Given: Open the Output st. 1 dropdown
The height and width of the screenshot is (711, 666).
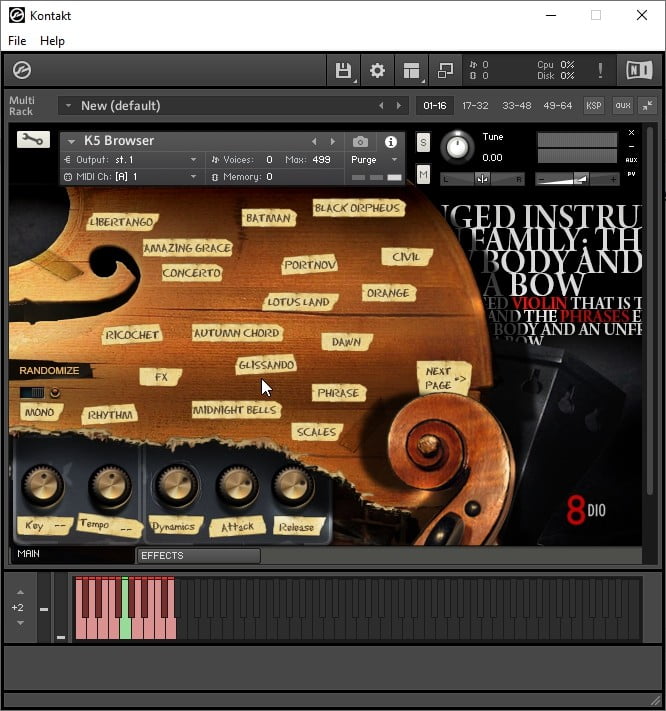Looking at the screenshot, I should (x=131, y=160).
